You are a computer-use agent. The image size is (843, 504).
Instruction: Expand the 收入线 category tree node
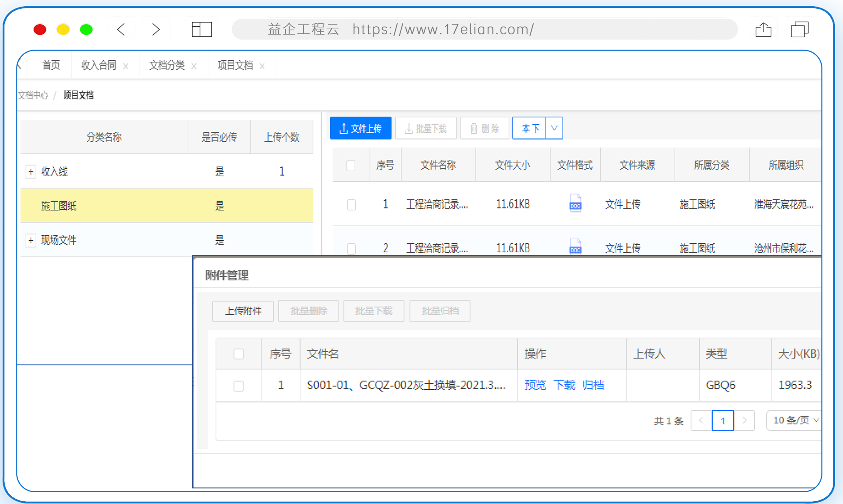31,172
